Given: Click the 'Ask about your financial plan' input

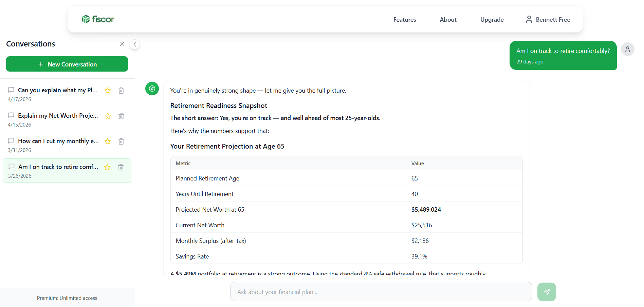Looking at the screenshot, I should tap(381, 291).
